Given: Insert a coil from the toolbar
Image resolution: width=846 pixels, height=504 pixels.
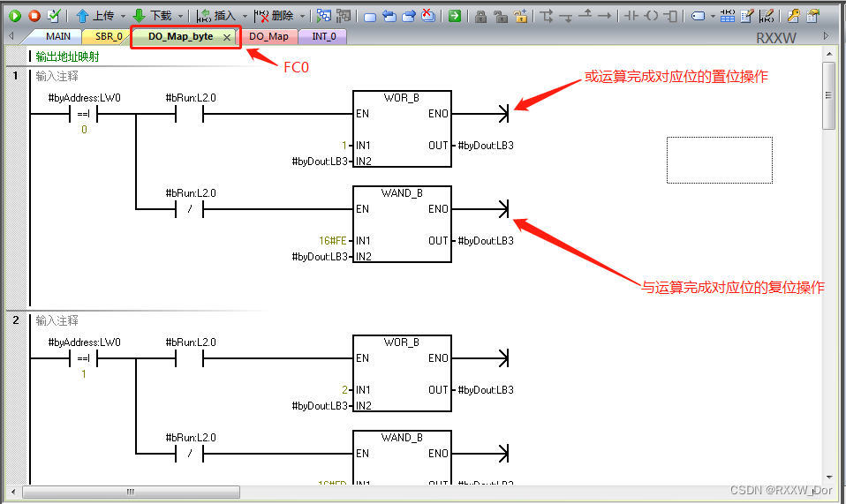Looking at the screenshot, I should coord(651,16).
